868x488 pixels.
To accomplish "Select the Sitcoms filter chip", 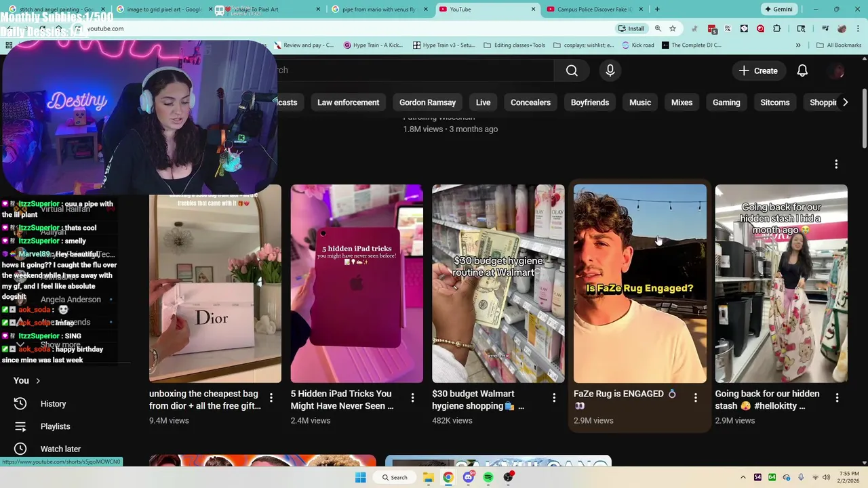I will 775,102.
